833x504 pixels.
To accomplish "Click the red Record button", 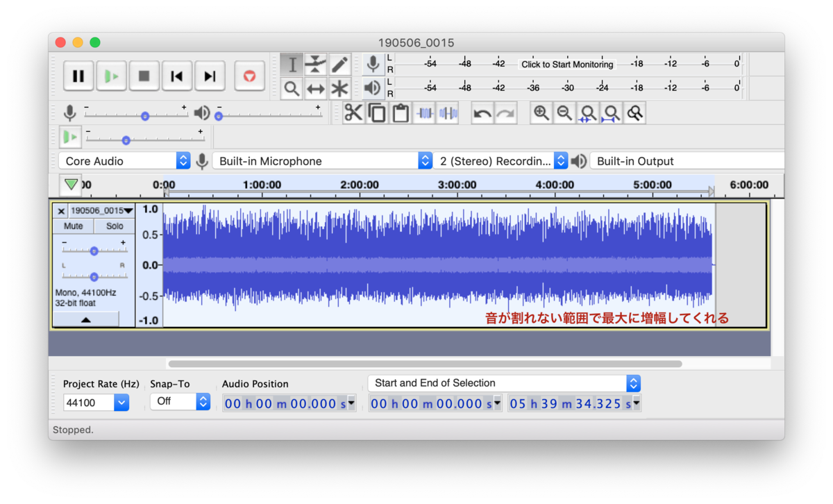I will coord(249,76).
